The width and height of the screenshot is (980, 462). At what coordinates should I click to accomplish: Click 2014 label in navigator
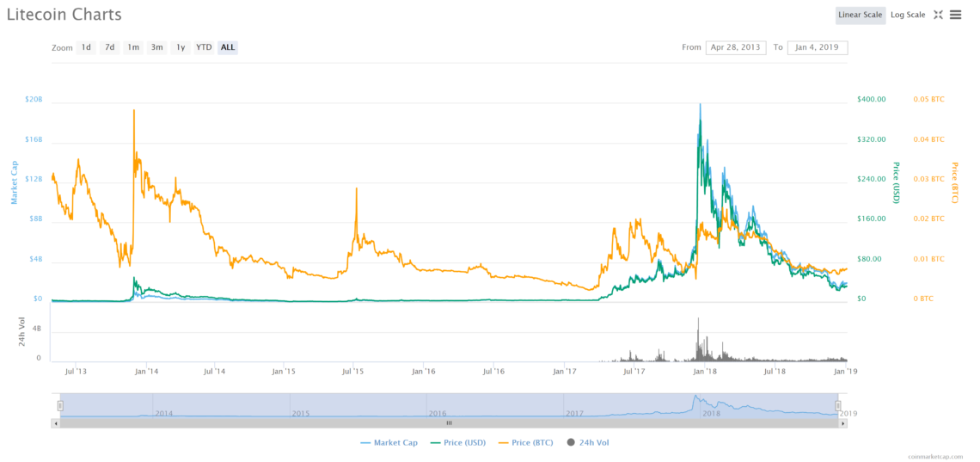click(x=164, y=413)
